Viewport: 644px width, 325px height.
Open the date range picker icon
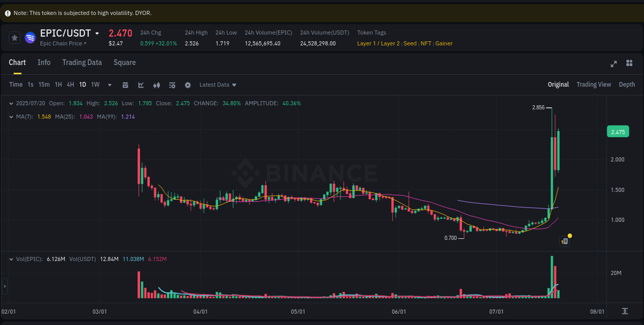(x=126, y=85)
